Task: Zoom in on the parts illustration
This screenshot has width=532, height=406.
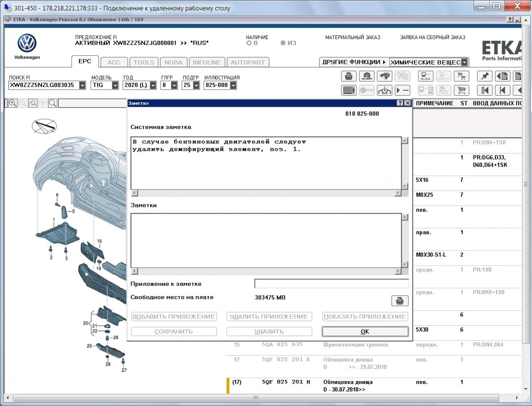Action: [13, 103]
